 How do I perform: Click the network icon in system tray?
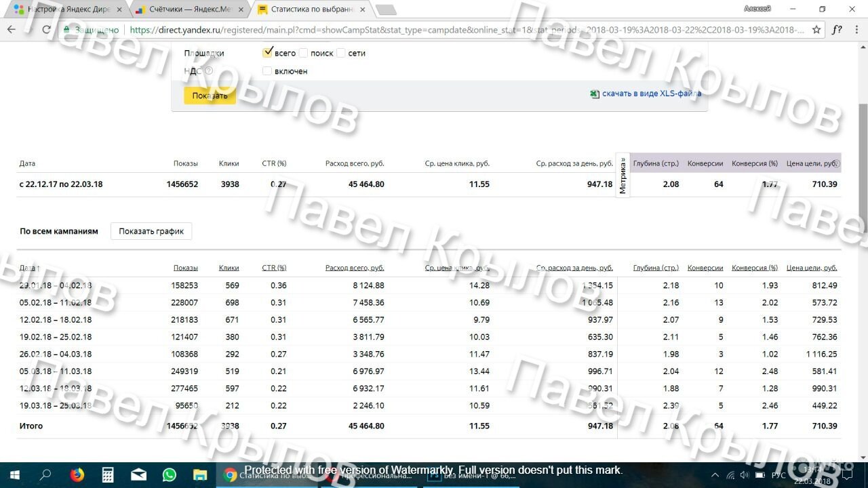pyautogui.click(x=730, y=475)
